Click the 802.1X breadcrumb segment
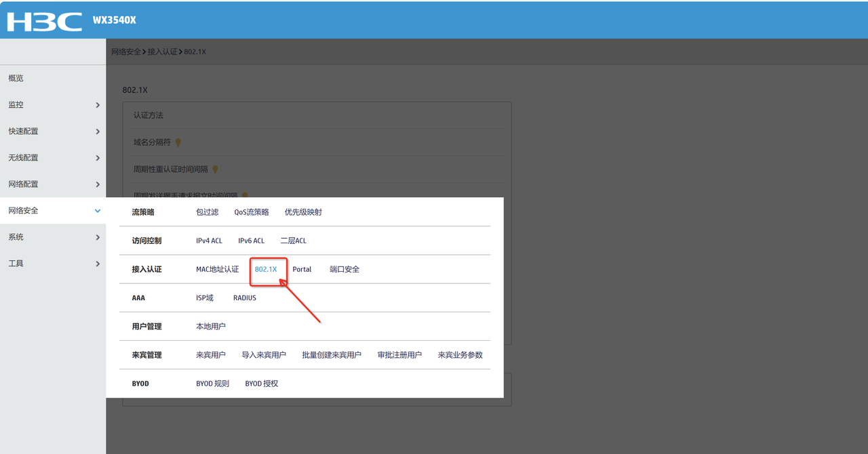The image size is (868, 454). click(195, 51)
